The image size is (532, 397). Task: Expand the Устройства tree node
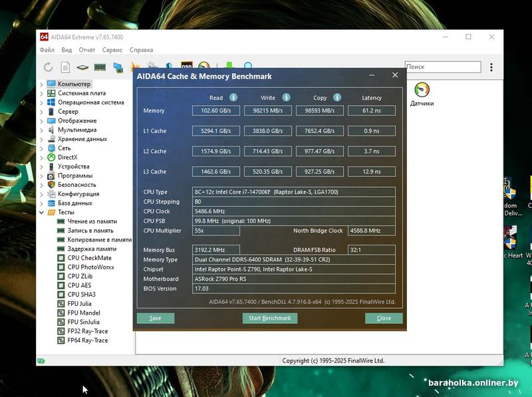[41, 167]
